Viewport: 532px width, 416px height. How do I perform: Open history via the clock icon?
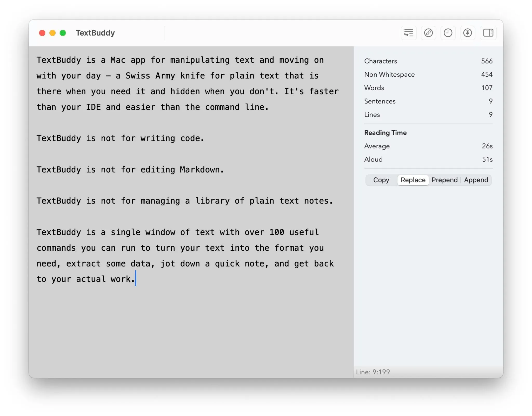point(448,33)
